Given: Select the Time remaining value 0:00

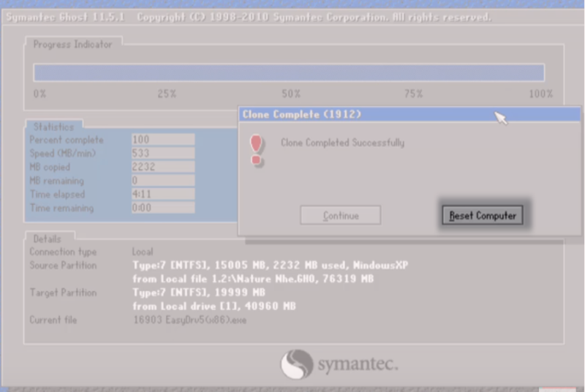Looking at the screenshot, I should coord(163,208).
